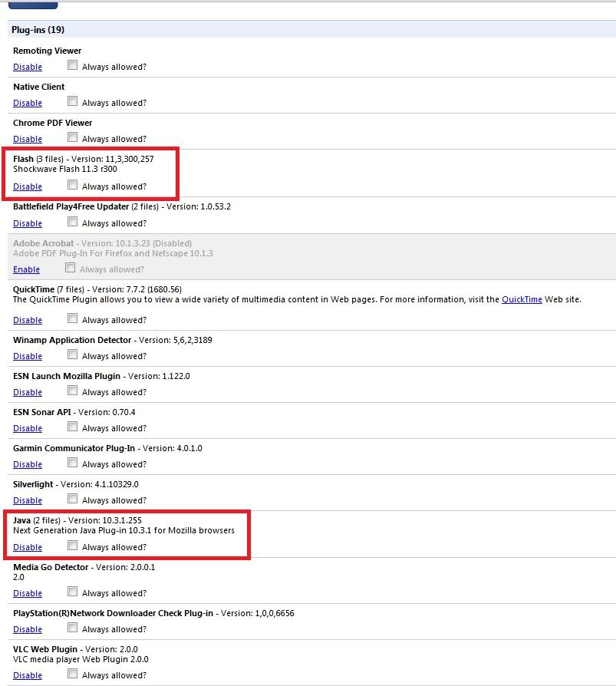Tick Always allowed for Native Client
616x686 pixels.
click(x=73, y=101)
